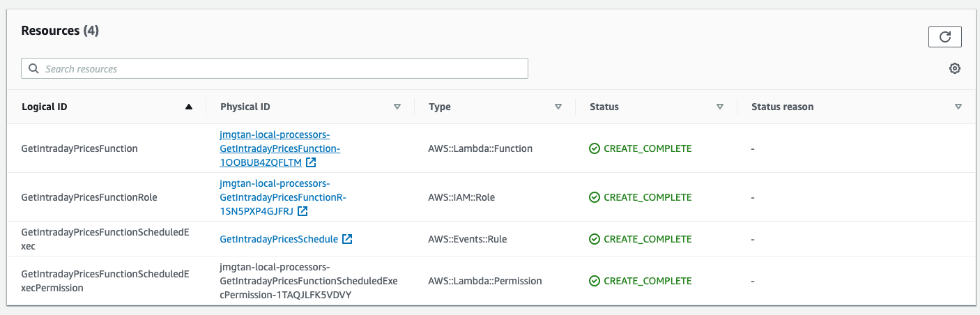
Task: Open external link icon beside GetIntradayPricesSchedule
Action: [347, 239]
